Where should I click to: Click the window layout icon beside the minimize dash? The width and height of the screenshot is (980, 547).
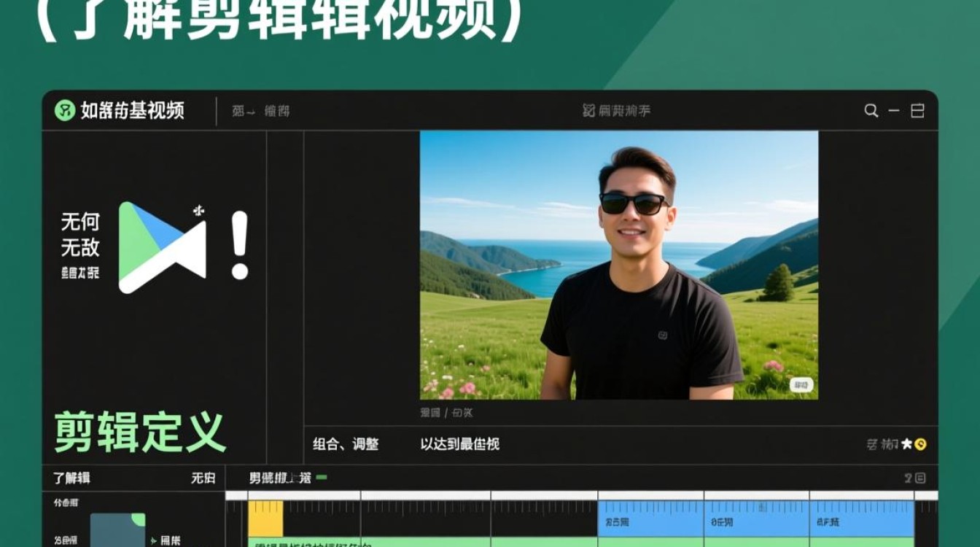click(x=917, y=111)
